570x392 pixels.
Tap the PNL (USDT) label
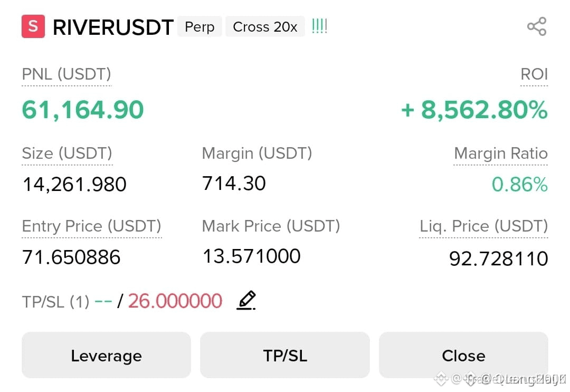pos(66,74)
